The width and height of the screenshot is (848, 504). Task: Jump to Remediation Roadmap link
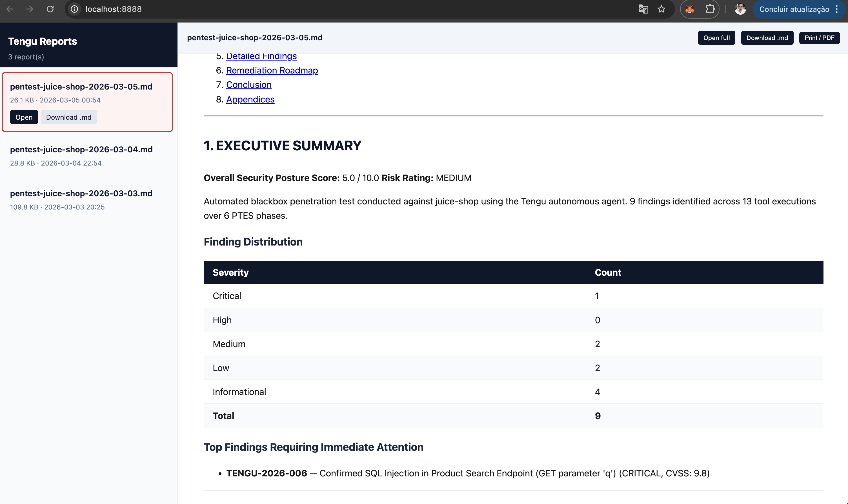(272, 70)
